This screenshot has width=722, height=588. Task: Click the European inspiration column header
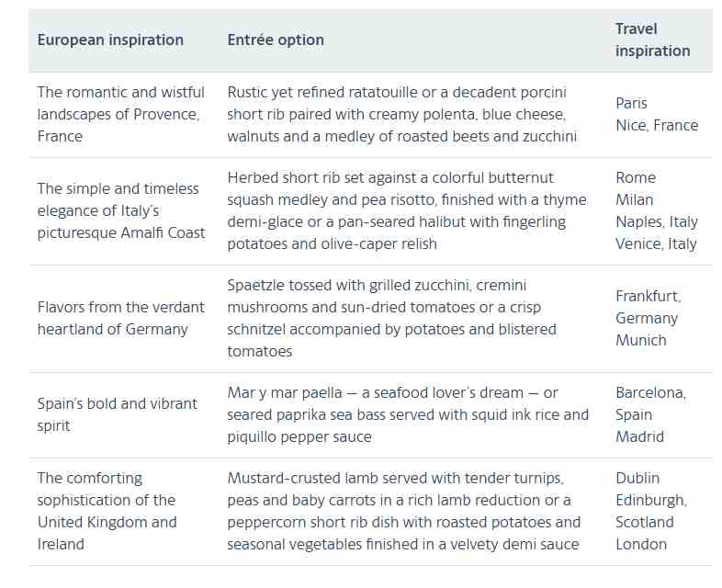coord(110,40)
